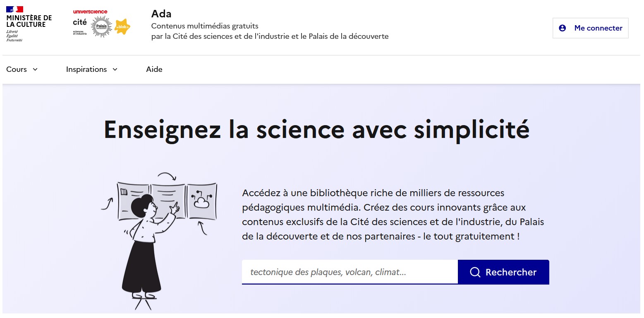Focus the tectonique des plaques search field
Viewport: 644px width, 318px height.
350,272
